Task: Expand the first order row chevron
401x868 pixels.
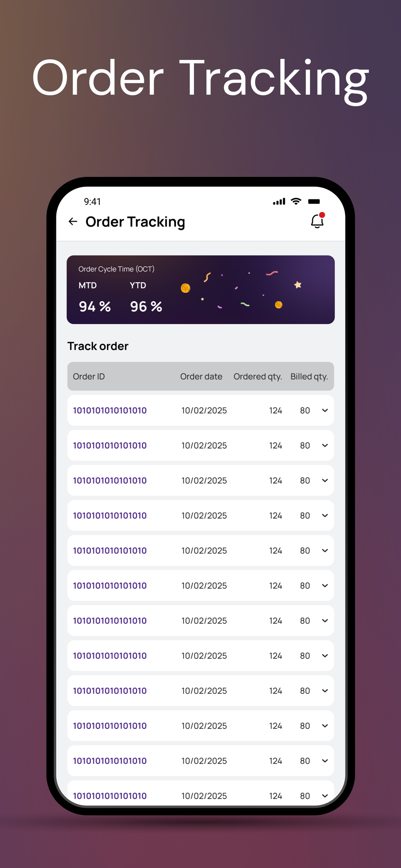Action: click(325, 410)
